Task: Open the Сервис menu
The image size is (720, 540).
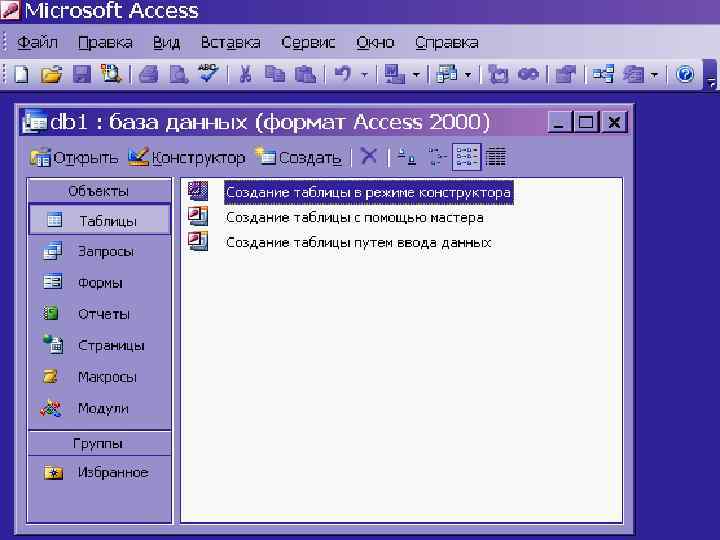Action: click(308, 43)
